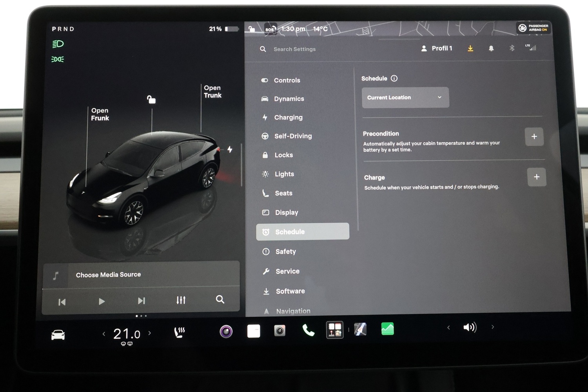The width and height of the screenshot is (588, 392).
Task: Open Safety settings
Action: tap(279, 252)
